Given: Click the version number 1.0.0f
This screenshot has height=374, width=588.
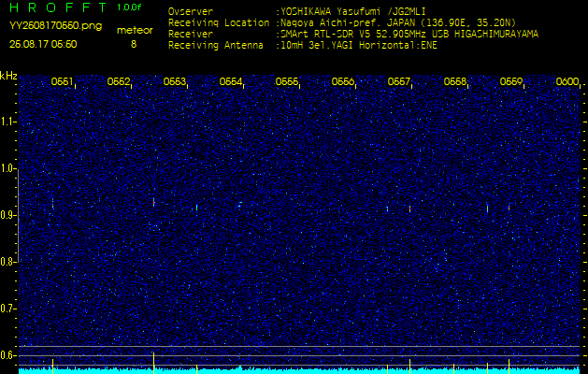Looking at the screenshot, I should point(129,7).
